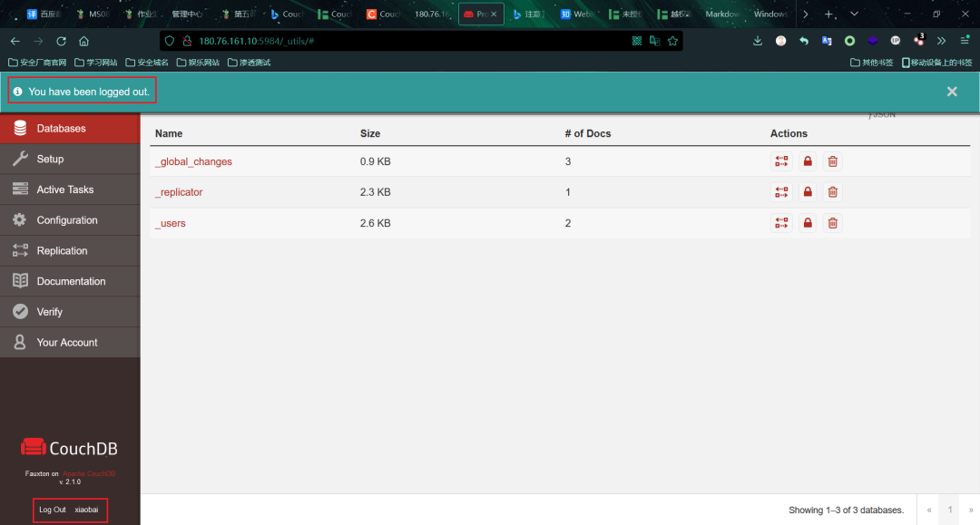The height and width of the screenshot is (525, 980).
Task: Delete the _users database
Action: click(832, 223)
